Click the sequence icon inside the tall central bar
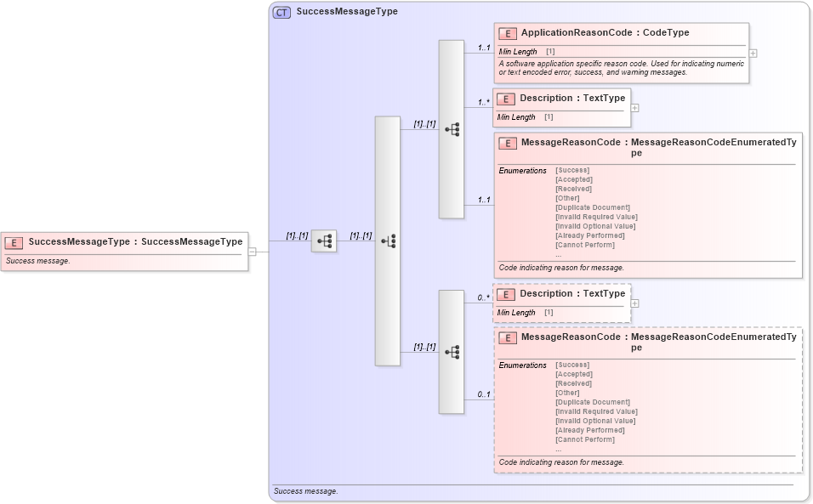This screenshot has width=813, height=504. [x=389, y=239]
